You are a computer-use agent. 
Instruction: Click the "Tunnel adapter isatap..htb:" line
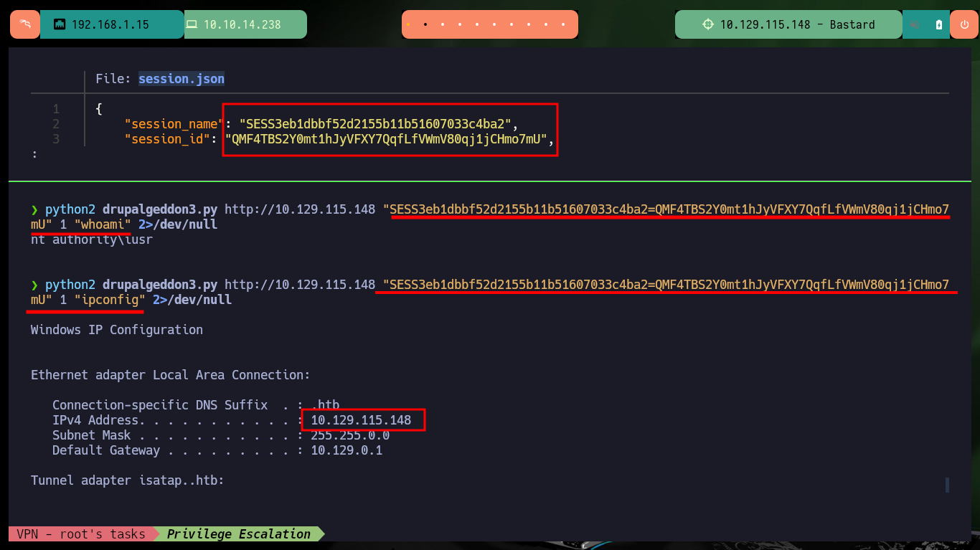(128, 480)
